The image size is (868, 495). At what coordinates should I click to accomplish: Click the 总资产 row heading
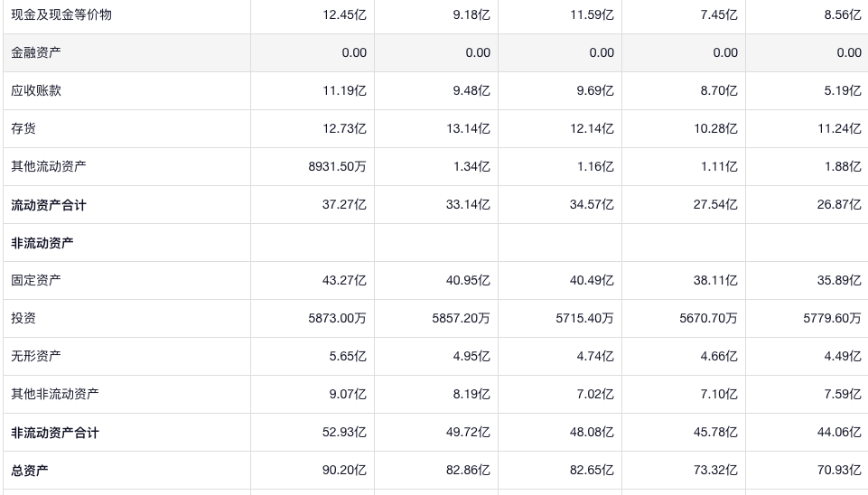[x=30, y=471]
